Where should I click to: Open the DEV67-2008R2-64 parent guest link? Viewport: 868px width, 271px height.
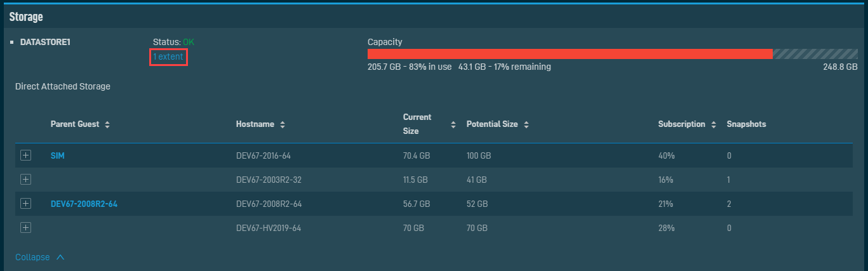click(x=84, y=204)
